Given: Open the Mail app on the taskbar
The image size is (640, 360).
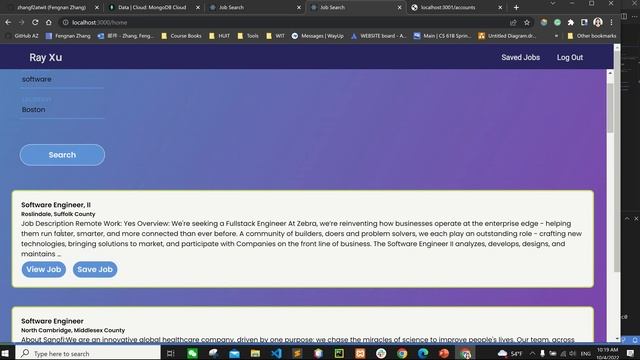Looking at the screenshot, I should 234,353.
